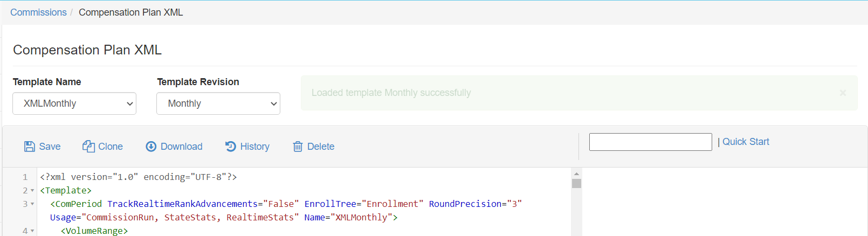Screen dimensions: 868x236
Task: Click the Clone copy icon
Action: click(88, 147)
